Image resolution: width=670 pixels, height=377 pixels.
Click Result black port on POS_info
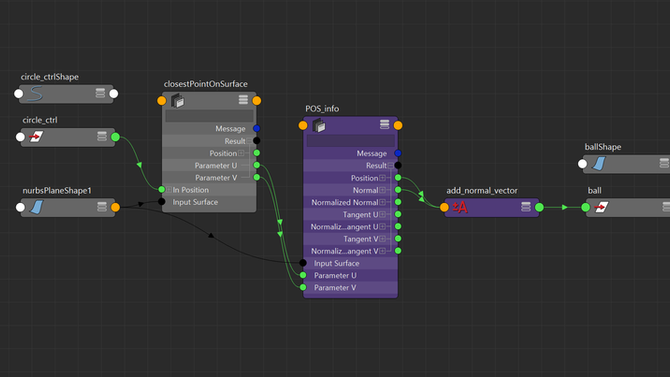click(x=398, y=165)
